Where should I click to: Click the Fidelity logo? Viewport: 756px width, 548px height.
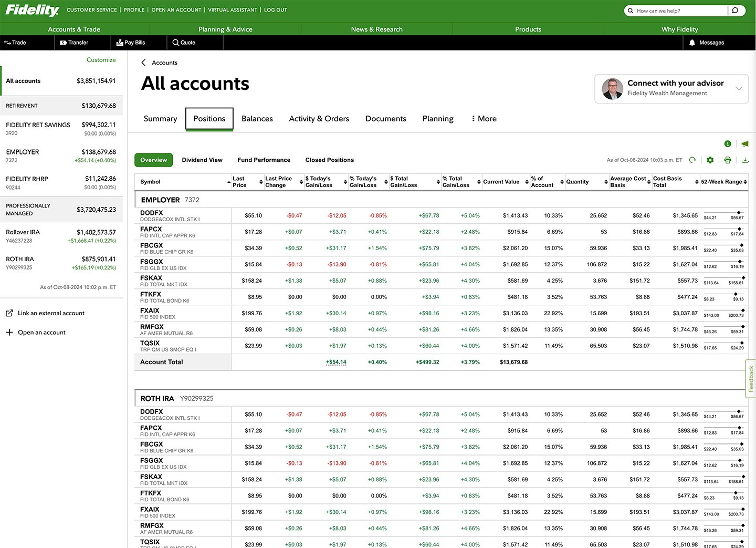(32, 10)
